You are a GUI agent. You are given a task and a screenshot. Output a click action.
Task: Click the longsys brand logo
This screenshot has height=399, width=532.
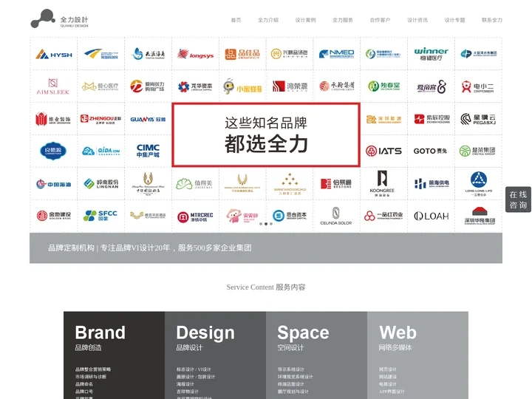pyautogui.click(x=195, y=54)
